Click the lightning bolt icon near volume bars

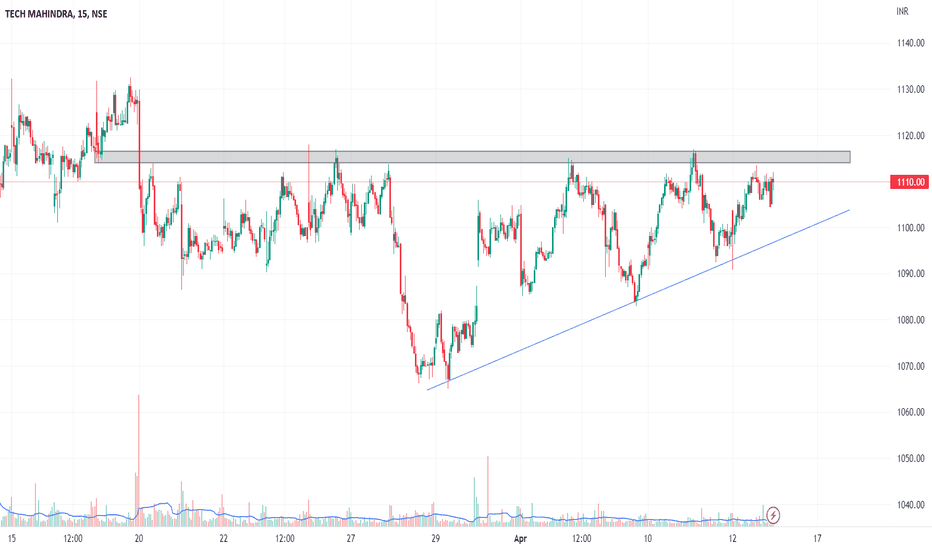coord(773,514)
